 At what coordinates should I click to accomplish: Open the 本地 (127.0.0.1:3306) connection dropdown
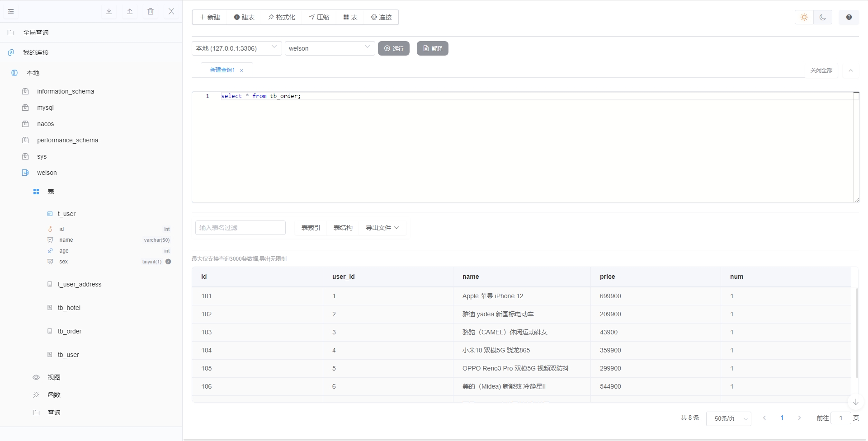click(237, 48)
